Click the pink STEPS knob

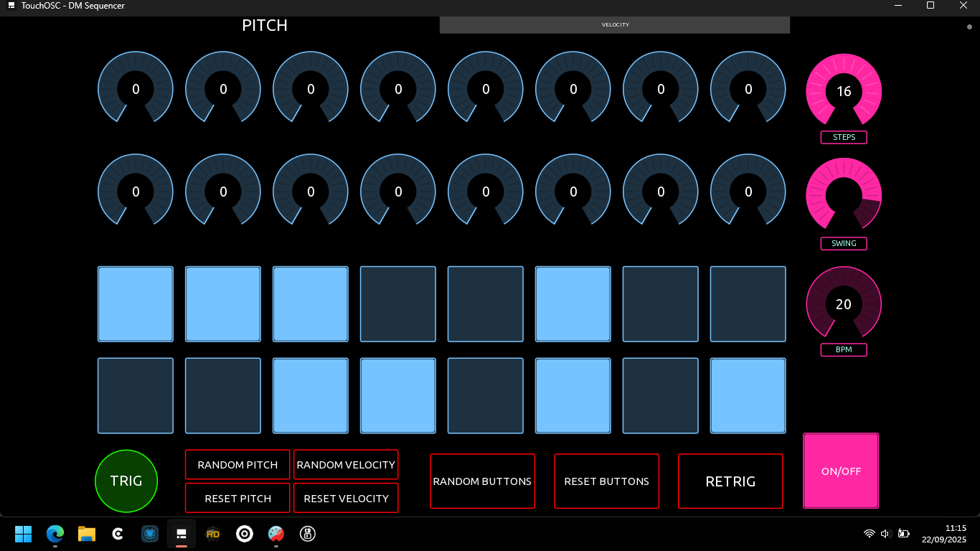click(x=844, y=90)
